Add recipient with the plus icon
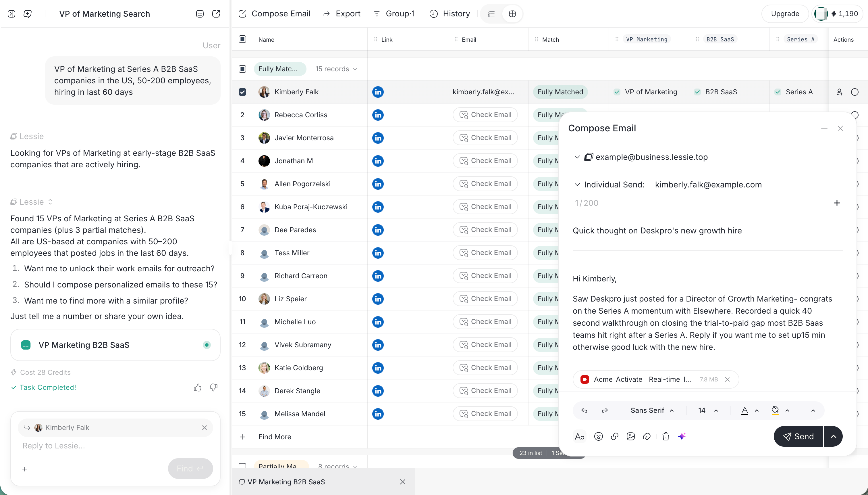The width and height of the screenshot is (868, 495). [x=837, y=203]
